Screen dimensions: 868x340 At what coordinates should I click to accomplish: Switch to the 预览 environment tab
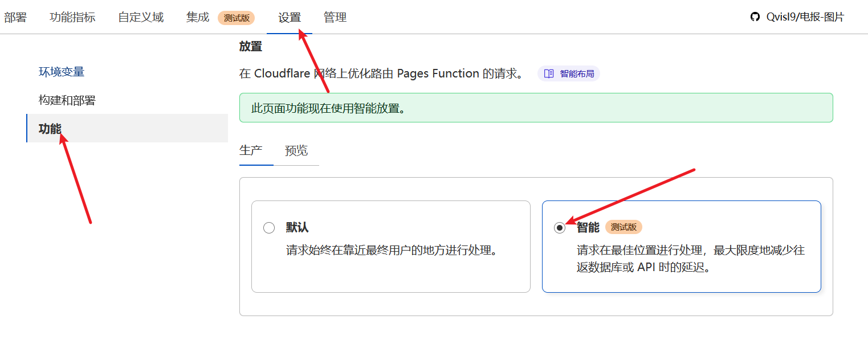click(x=296, y=150)
